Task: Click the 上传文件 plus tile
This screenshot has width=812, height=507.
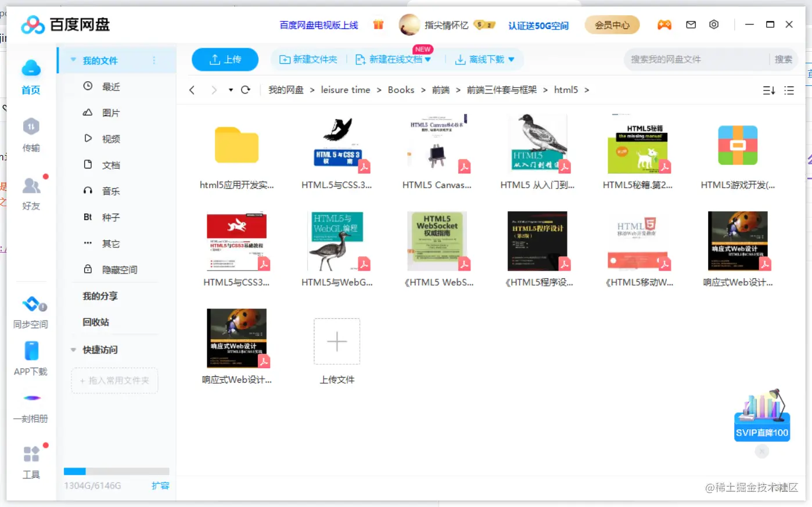Action: coord(337,341)
